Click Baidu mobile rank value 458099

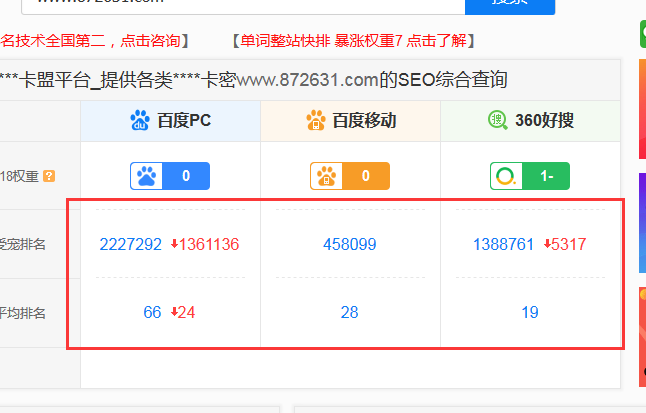pos(350,244)
